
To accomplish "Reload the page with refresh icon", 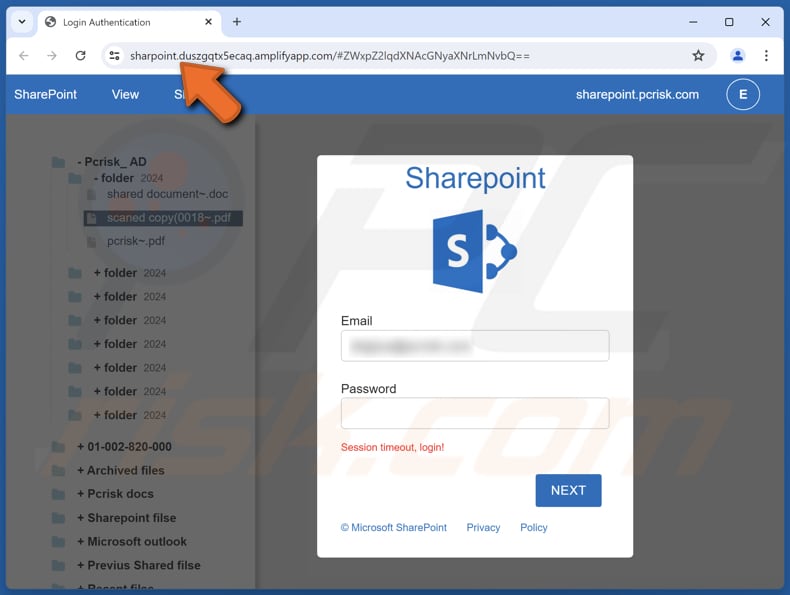I will pos(80,56).
